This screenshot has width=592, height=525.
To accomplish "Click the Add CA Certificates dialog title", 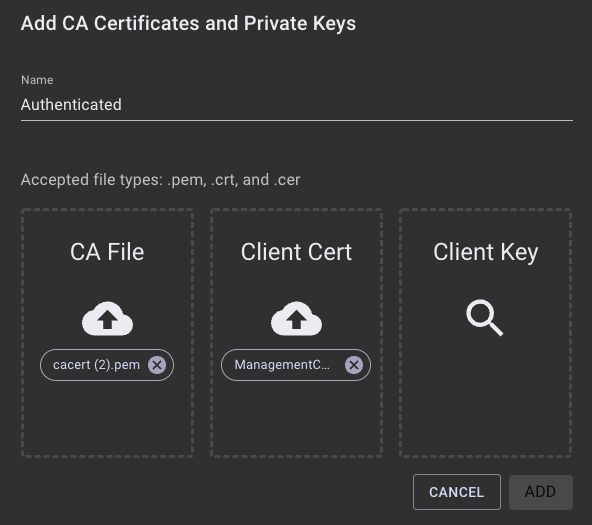I will (x=188, y=23).
